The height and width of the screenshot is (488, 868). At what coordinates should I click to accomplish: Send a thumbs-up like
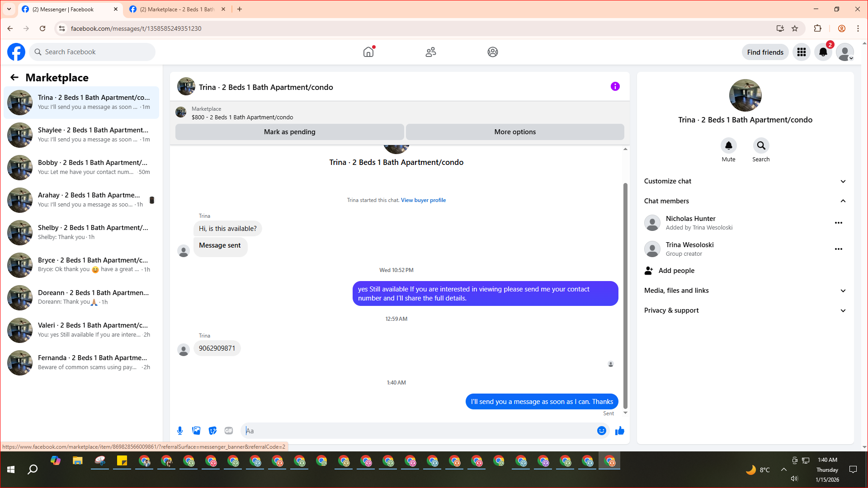tap(619, 431)
